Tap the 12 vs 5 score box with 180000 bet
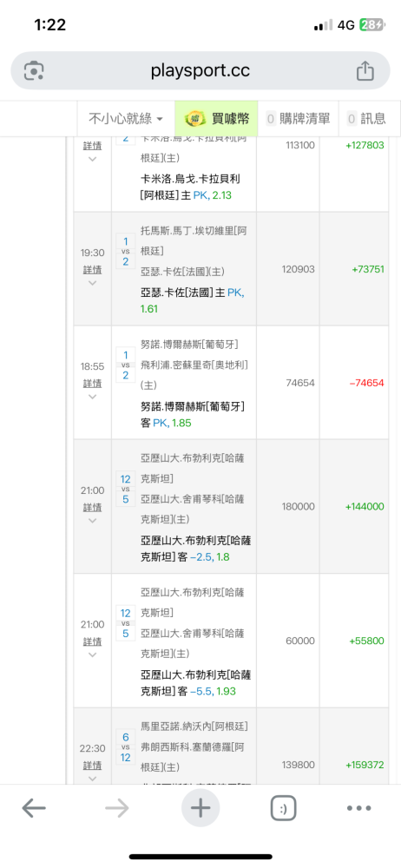This screenshot has width=401, height=868. pyautogui.click(x=126, y=489)
